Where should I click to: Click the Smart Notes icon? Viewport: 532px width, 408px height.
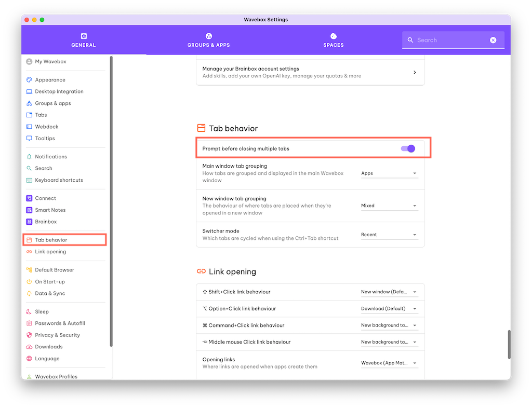point(29,210)
